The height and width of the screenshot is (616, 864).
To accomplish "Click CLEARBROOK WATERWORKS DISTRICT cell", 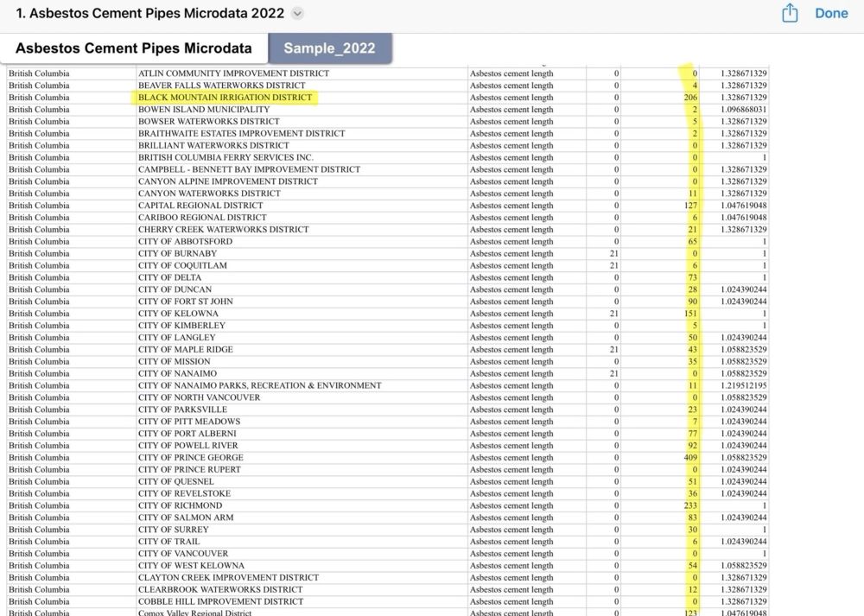I will [302, 590].
